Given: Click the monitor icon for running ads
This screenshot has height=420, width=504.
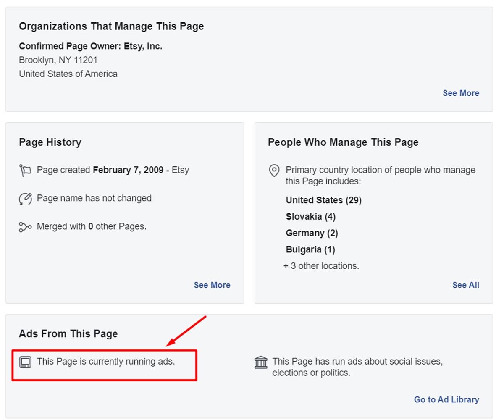Looking at the screenshot, I should [25, 362].
